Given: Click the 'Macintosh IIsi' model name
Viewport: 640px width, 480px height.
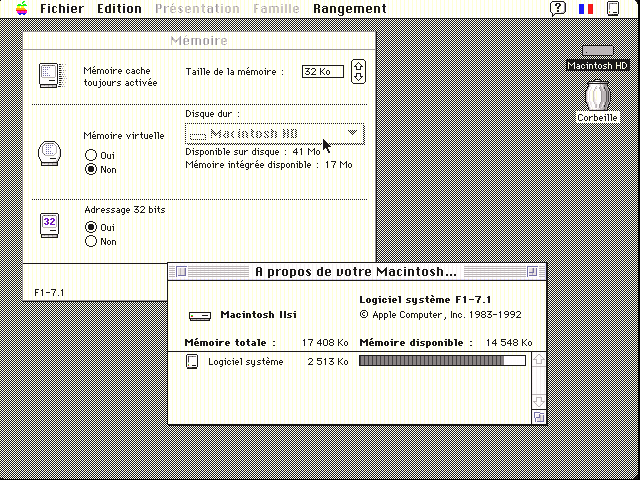Looking at the screenshot, I should pos(258,315).
